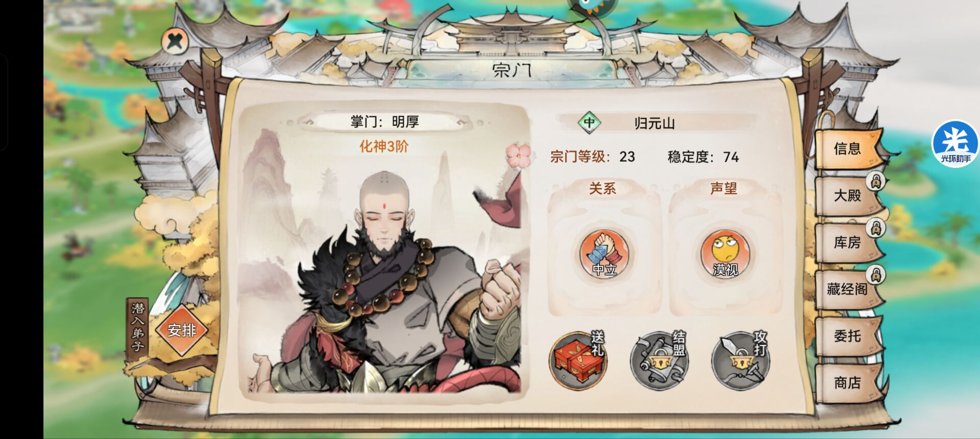Click the 归元山 sect name header
Viewport: 980px width, 439px height.
tap(655, 123)
